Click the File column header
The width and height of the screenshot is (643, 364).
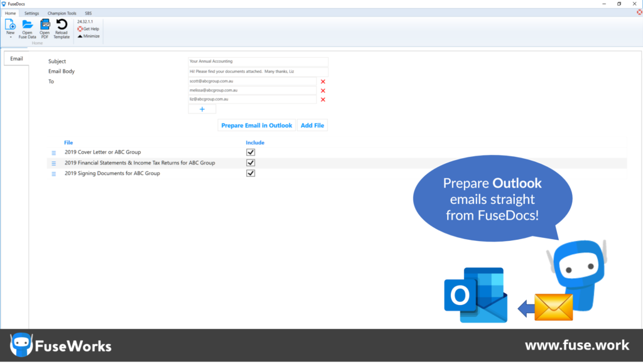coord(68,142)
